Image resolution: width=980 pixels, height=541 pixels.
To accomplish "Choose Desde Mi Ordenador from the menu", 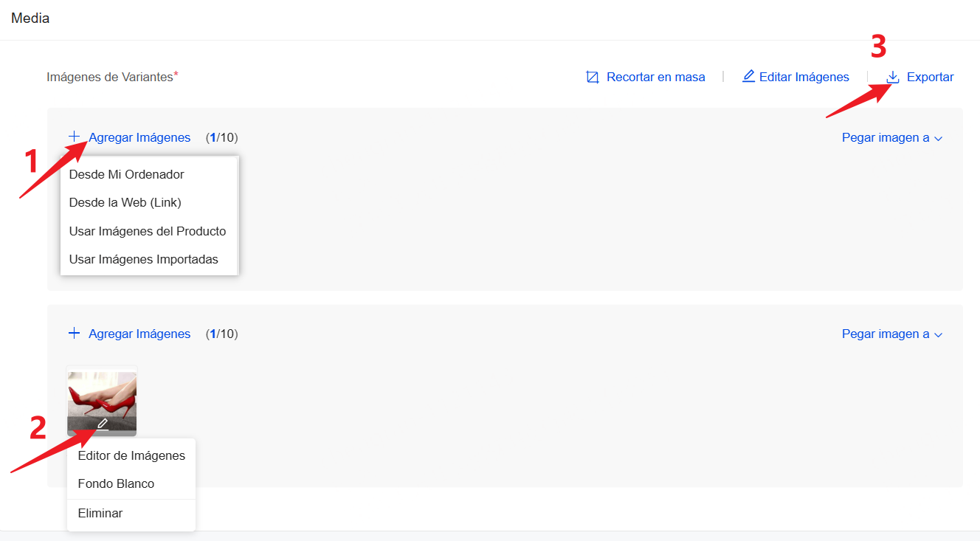I will pos(126,174).
